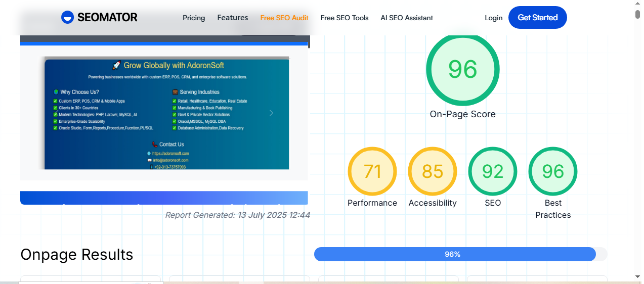Click the right chevron in the screenshot preview

click(271, 113)
